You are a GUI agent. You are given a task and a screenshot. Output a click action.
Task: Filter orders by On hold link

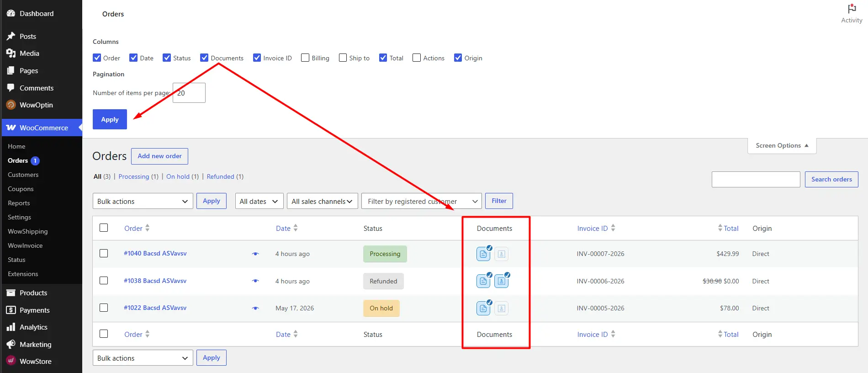pyautogui.click(x=178, y=176)
